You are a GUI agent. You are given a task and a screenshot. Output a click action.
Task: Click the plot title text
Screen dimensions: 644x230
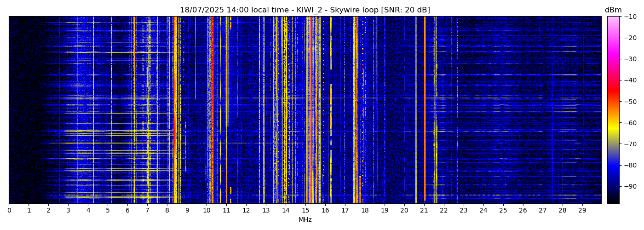tap(305, 10)
